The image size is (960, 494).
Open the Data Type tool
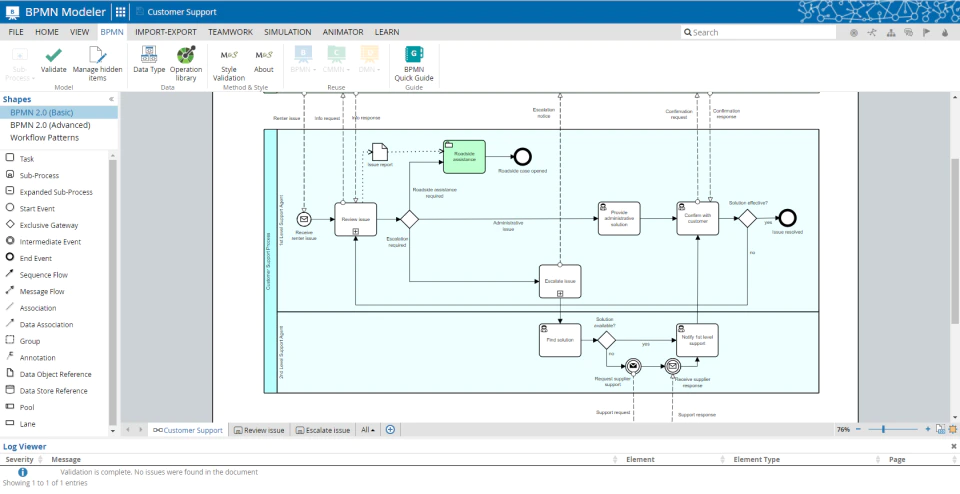tap(149, 60)
